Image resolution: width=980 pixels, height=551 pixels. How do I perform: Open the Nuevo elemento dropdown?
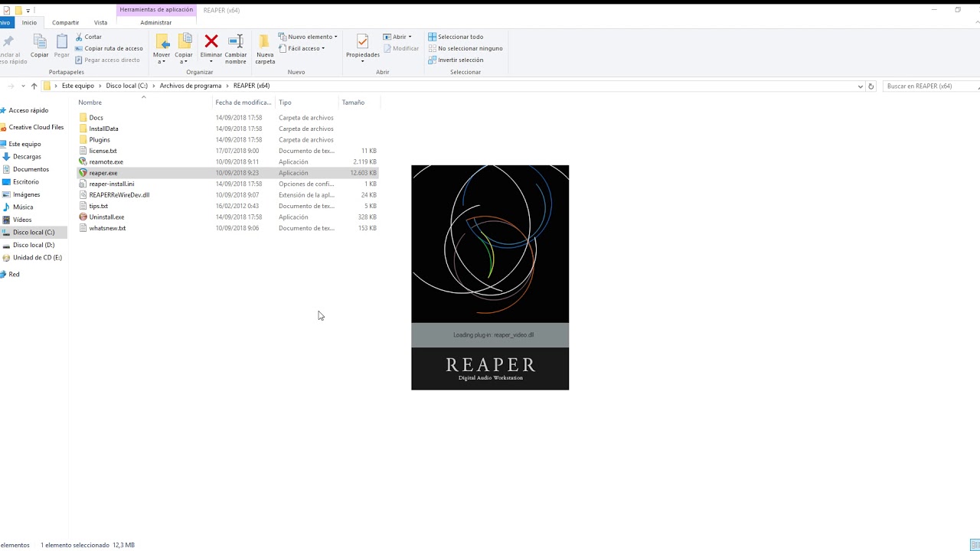[308, 37]
